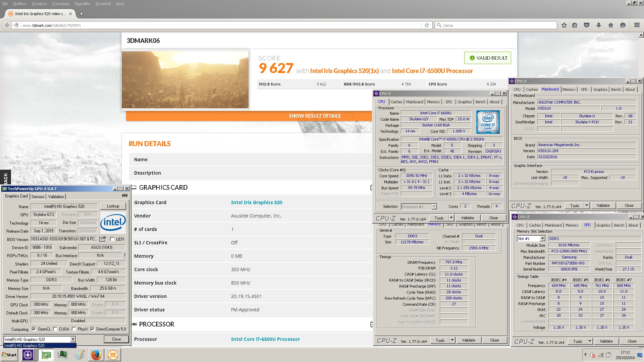
Task: Click the Core i7 badge in CPU-Z
Action: point(488,122)
